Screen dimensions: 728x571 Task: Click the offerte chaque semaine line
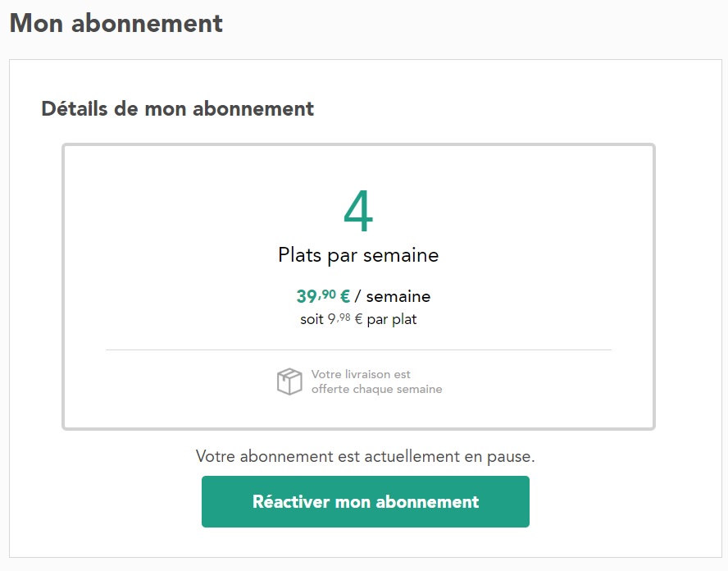(x=376, y=390)
